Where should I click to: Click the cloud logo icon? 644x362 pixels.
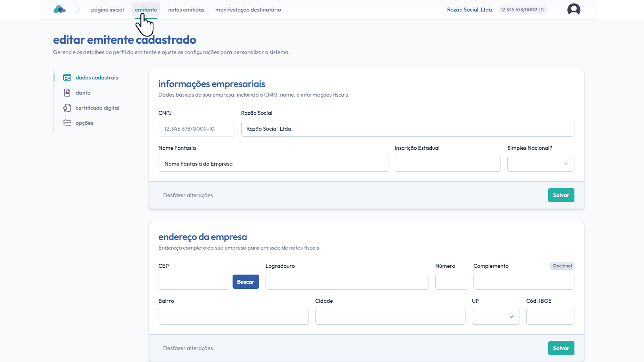click(59, 10)
